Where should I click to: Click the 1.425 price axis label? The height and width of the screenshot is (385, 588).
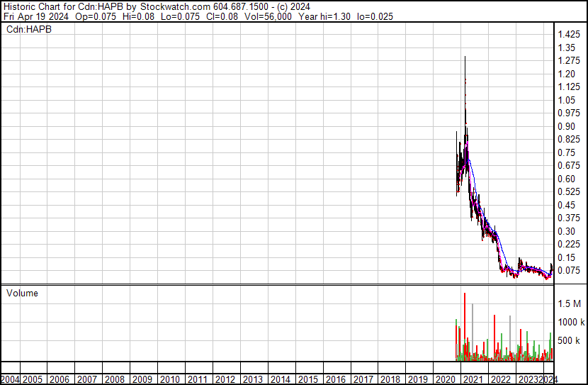click(x=569, y=35)
